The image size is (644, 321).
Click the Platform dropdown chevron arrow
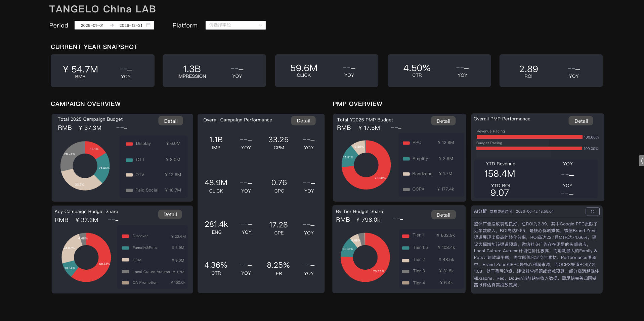(260, 25)
